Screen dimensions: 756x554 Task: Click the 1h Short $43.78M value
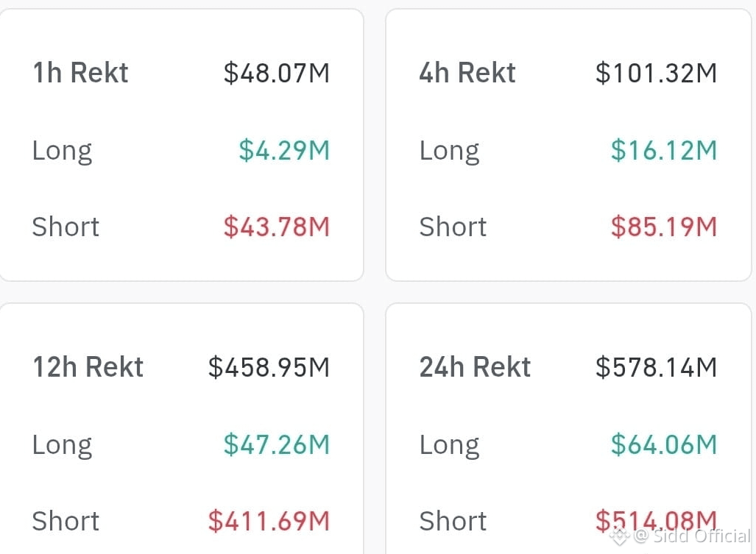[277, 227]
